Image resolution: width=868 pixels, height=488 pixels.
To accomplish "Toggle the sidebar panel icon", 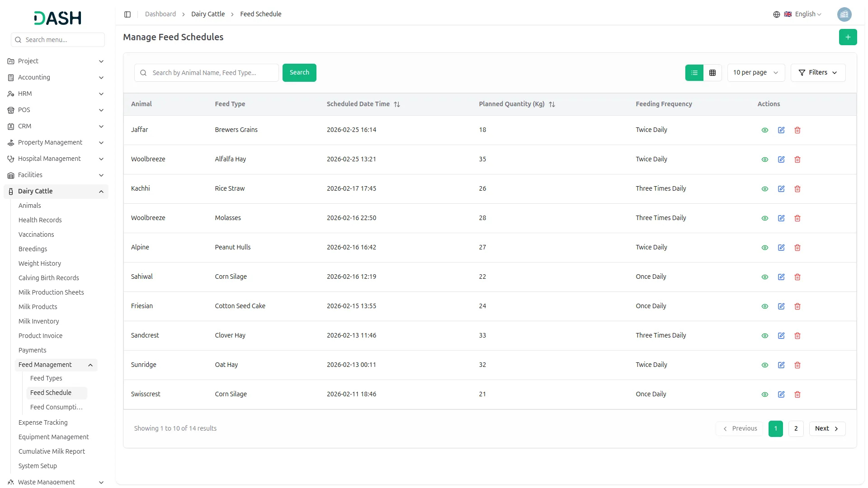I will (127, 14).
